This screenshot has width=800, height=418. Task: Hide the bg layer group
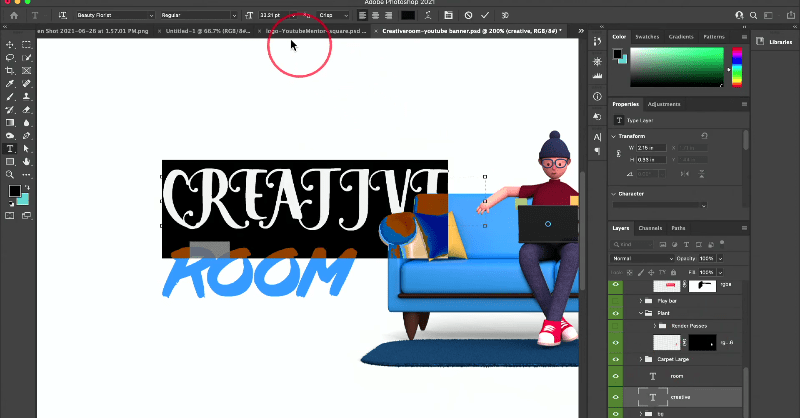(x=615, y=414)
